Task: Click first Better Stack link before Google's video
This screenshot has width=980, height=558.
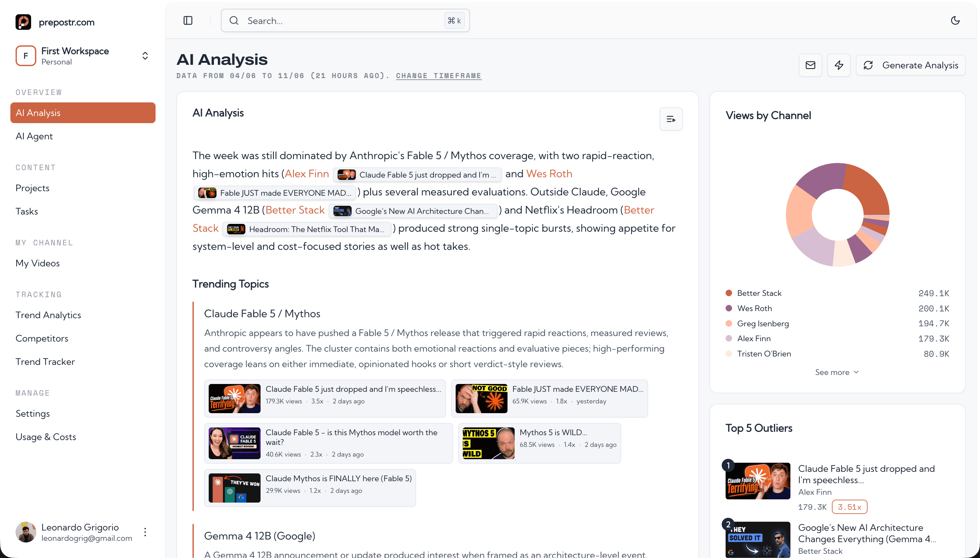Action: 295,210
